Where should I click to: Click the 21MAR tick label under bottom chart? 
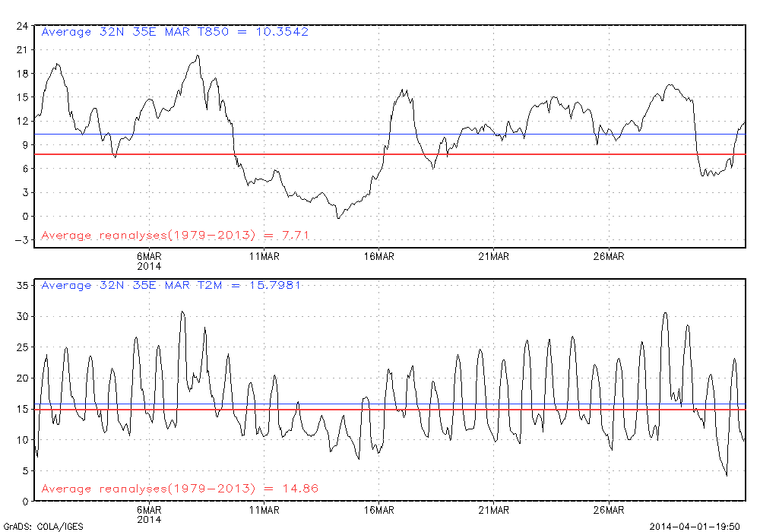click(x=493, y=510)
